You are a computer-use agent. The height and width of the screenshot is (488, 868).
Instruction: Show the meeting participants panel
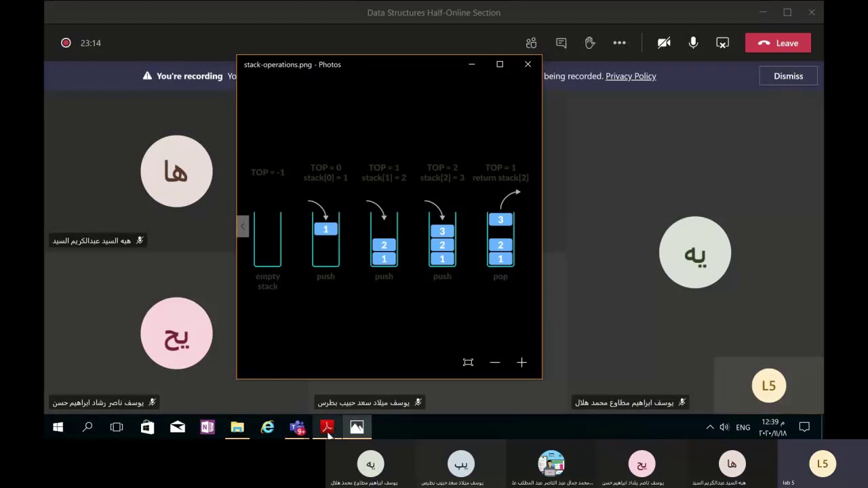[531, 43]
